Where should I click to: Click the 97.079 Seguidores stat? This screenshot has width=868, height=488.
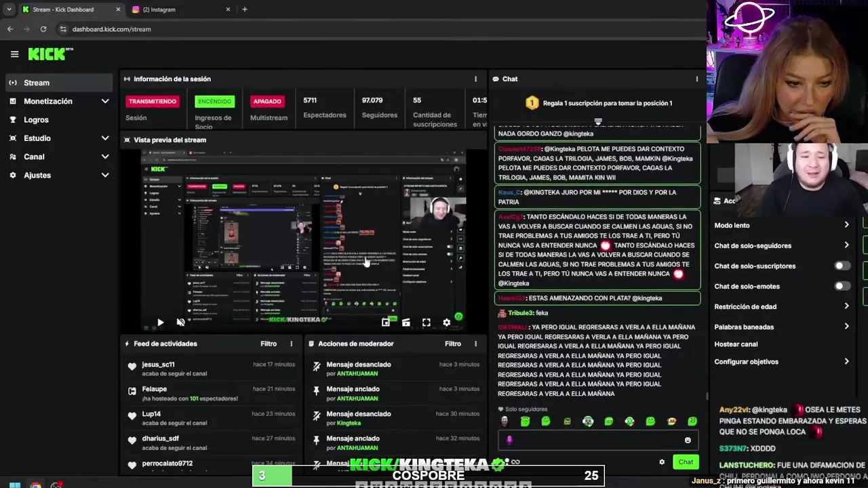(x=380, y=107)
